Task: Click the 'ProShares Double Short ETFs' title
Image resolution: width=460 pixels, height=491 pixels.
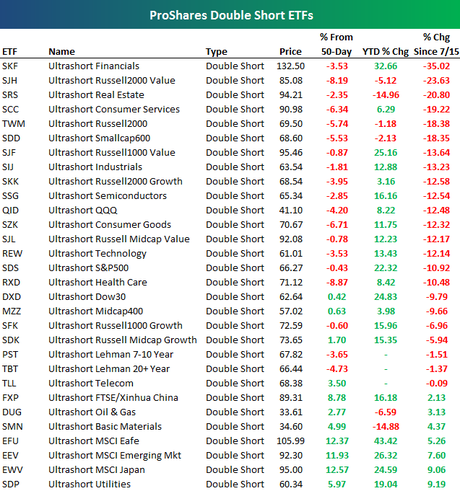Action: point(231,15)
